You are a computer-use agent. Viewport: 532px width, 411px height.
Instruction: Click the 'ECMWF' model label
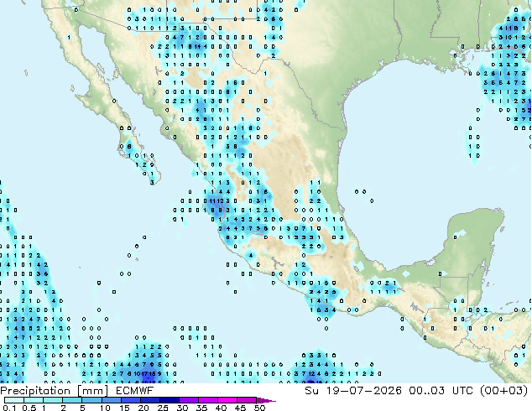coord(135,391)
